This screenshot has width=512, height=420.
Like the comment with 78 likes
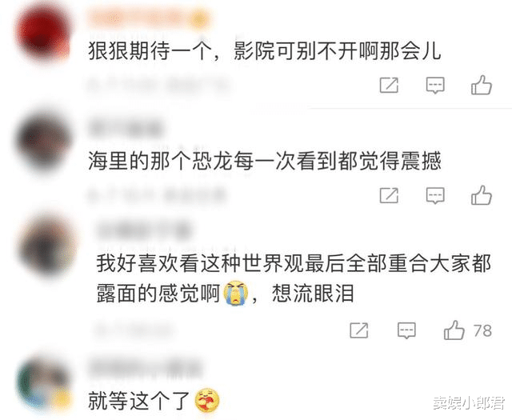454,330
